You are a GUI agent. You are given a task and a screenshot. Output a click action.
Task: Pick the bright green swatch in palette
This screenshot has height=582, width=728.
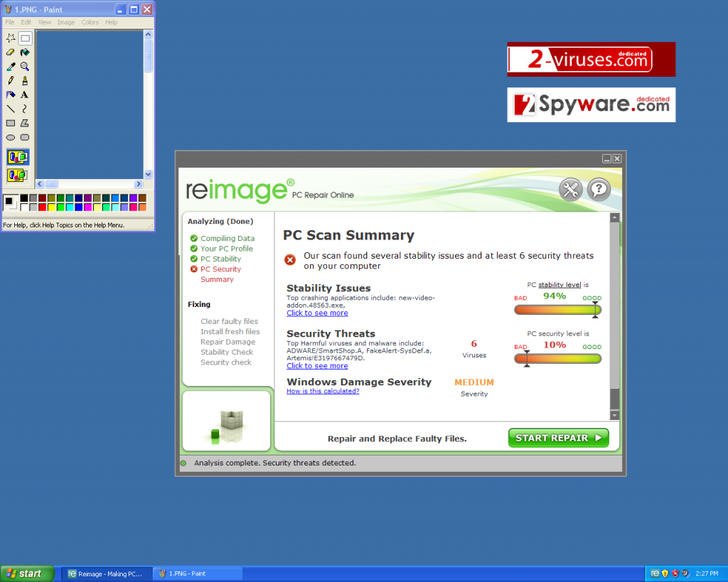pyautogui.click(x=60, y=207)
